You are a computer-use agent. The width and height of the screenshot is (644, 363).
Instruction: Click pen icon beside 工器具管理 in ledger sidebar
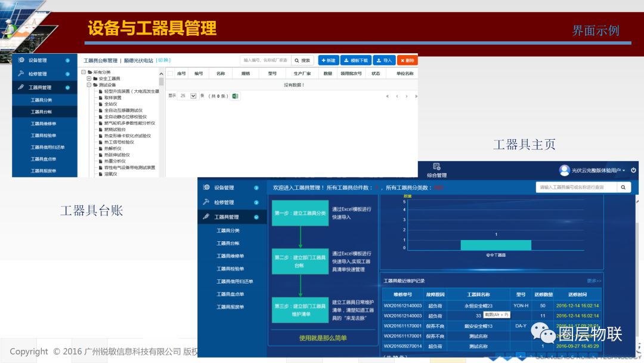pyautogui.click(x=21, y=87)
